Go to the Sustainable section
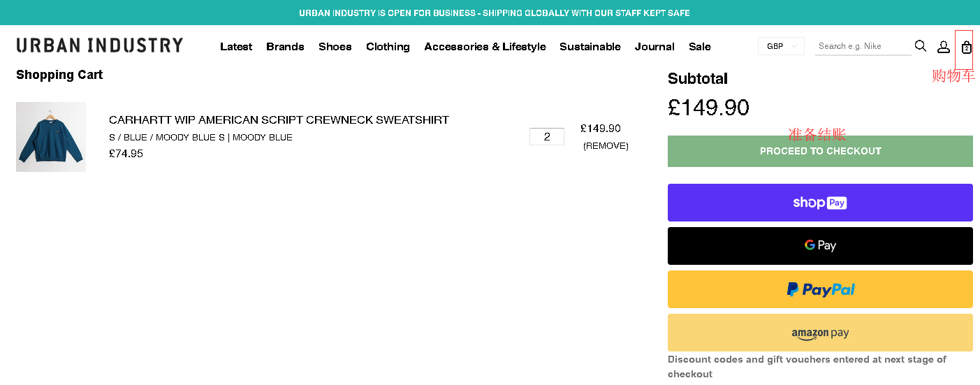980x385 pixels. [x=590, y=47]
